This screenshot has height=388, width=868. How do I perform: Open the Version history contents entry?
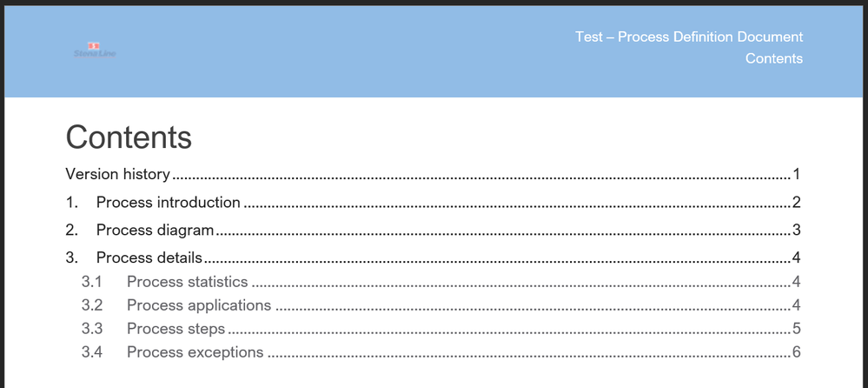433,174
